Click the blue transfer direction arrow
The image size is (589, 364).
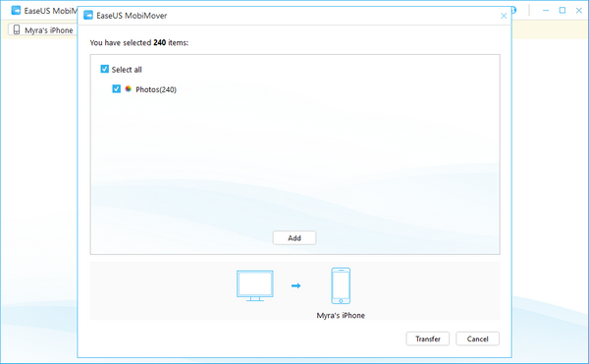pos(296,286)
